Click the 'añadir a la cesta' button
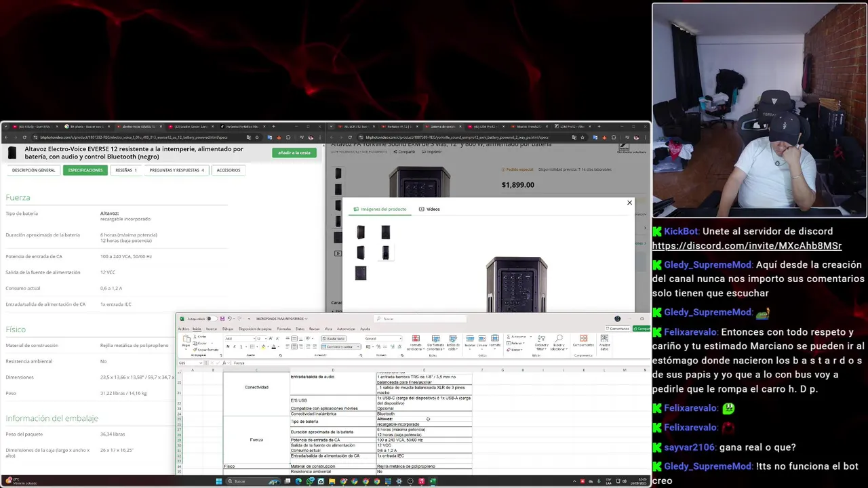 294,152
